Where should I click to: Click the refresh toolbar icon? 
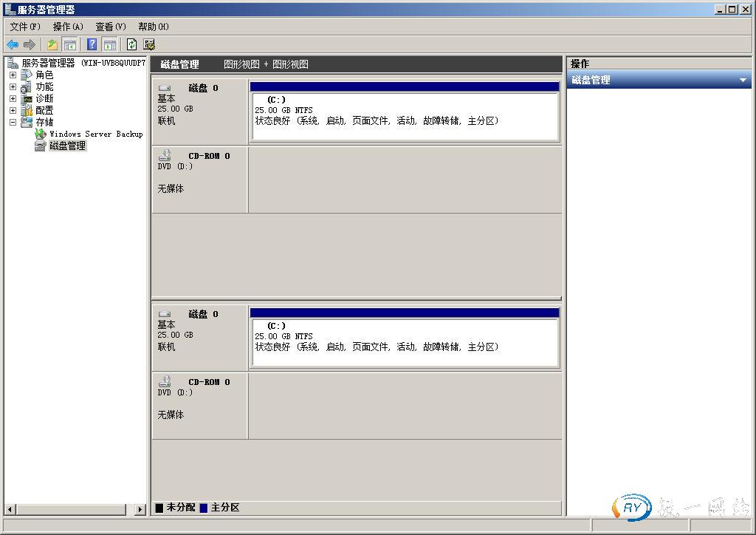[x=131, y=44]
